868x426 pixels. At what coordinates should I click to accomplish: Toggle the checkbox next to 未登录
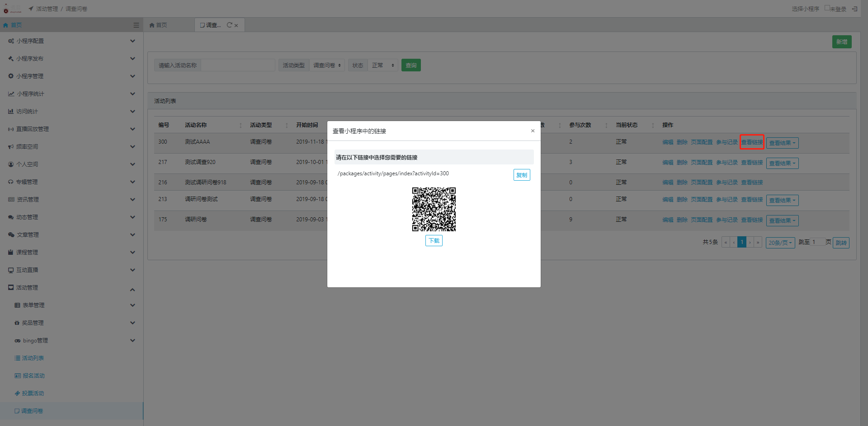(827, 8)
